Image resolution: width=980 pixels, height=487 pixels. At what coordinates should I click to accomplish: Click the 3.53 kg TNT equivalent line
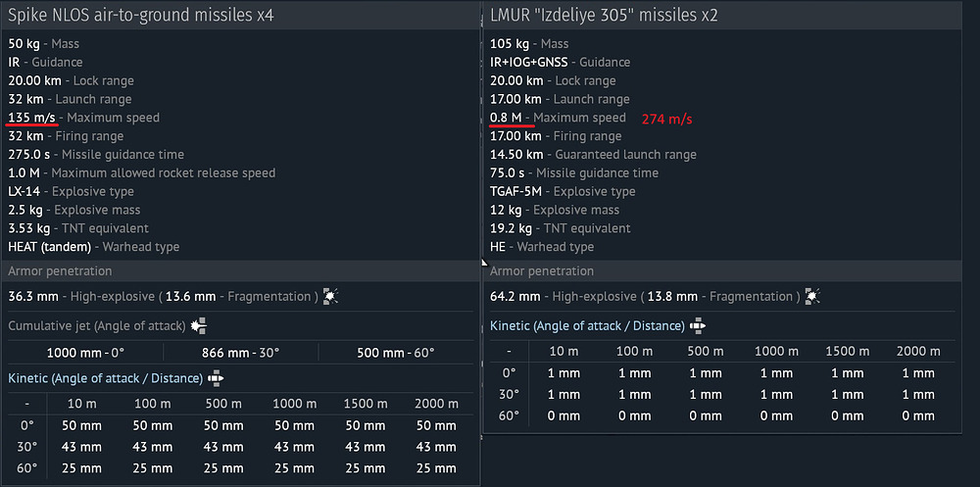pyautogui.click(x=78, y=228)
